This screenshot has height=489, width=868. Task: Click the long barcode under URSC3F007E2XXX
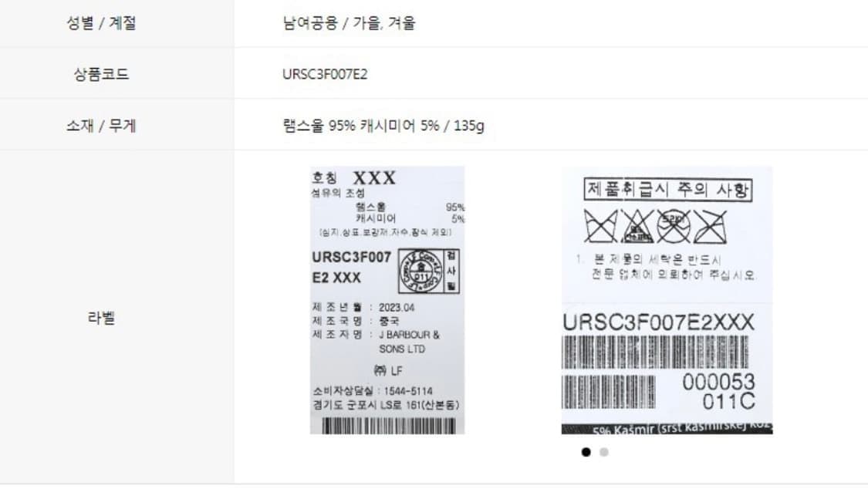[655, 352]
